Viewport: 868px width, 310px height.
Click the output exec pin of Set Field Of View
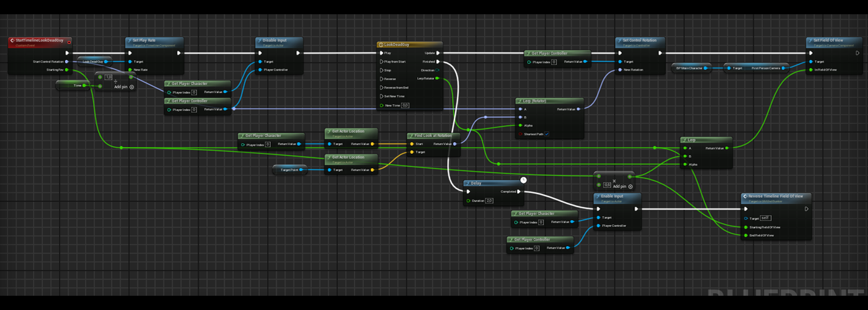[x=857, y=53]
